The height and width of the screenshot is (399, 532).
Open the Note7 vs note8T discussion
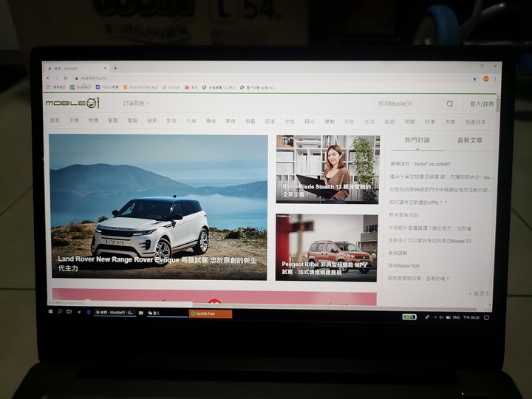coord(420,164)
